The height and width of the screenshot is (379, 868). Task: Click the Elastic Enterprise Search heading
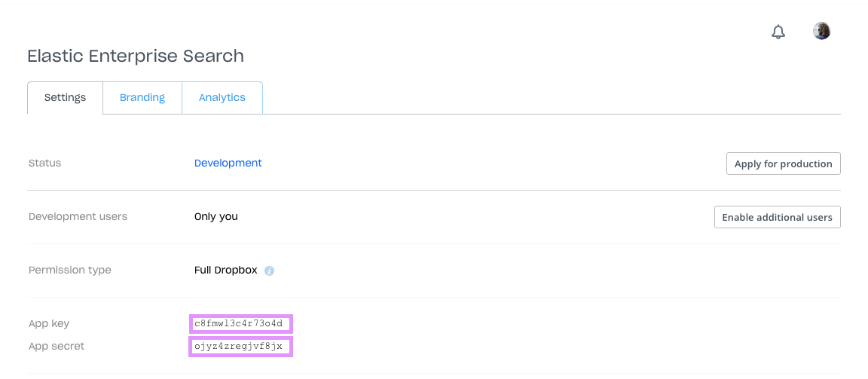[136, 56]
